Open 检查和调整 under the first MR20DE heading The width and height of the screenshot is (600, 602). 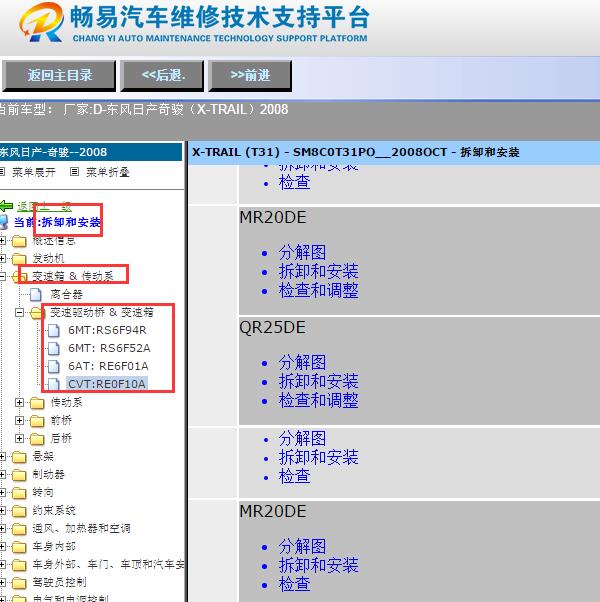tap(318, 290)
